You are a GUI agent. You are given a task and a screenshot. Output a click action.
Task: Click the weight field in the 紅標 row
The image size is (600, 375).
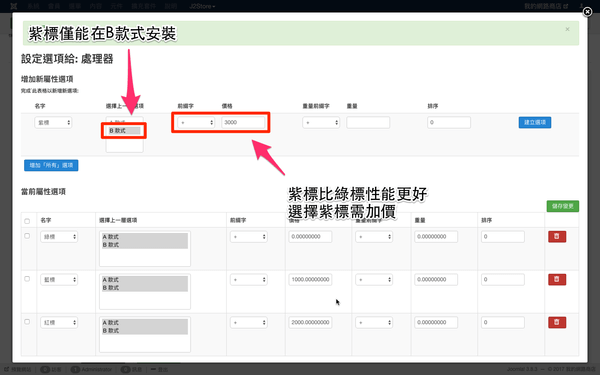[x=436, y=322]
